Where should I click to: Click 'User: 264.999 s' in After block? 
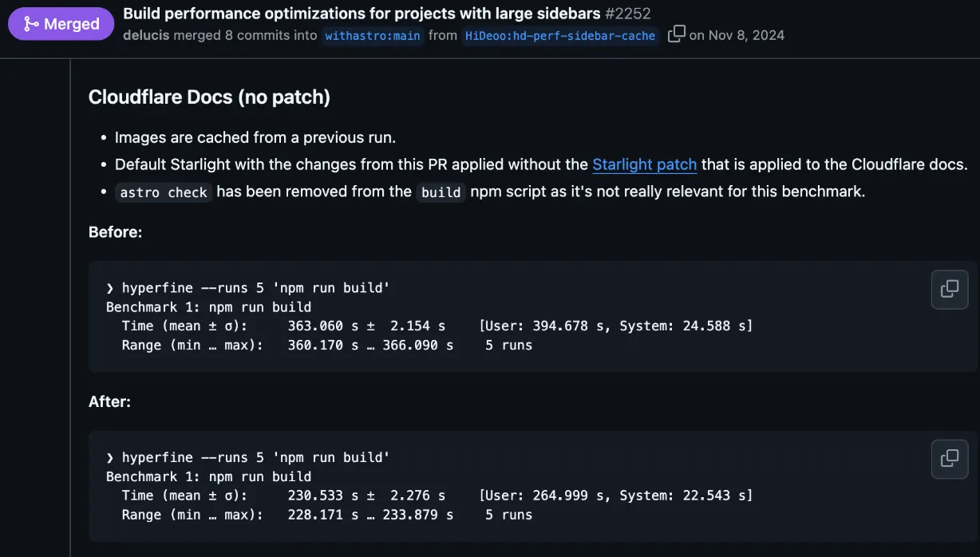544,496
